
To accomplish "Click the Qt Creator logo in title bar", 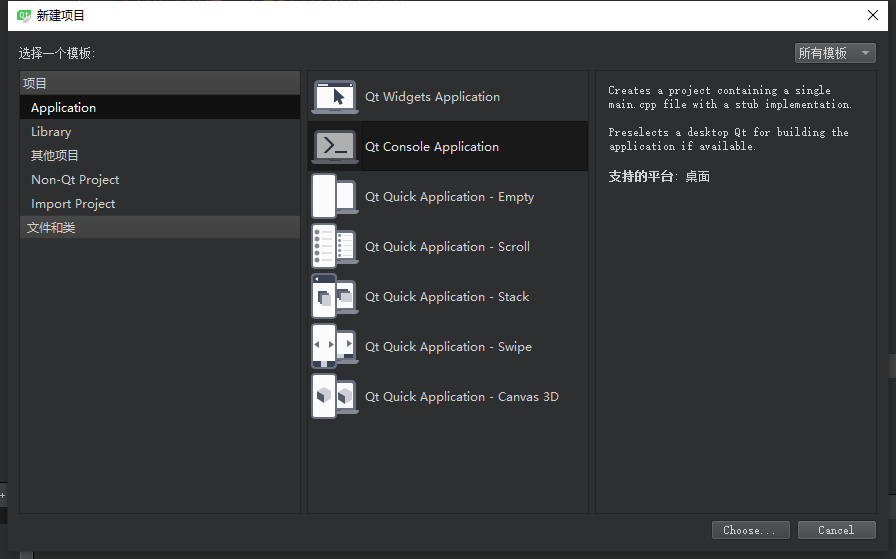I will pyautogui.click(x=24, y=15).
